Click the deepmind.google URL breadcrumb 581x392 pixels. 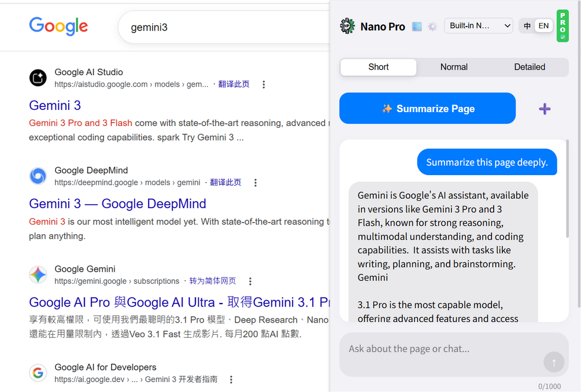point(127,182)
